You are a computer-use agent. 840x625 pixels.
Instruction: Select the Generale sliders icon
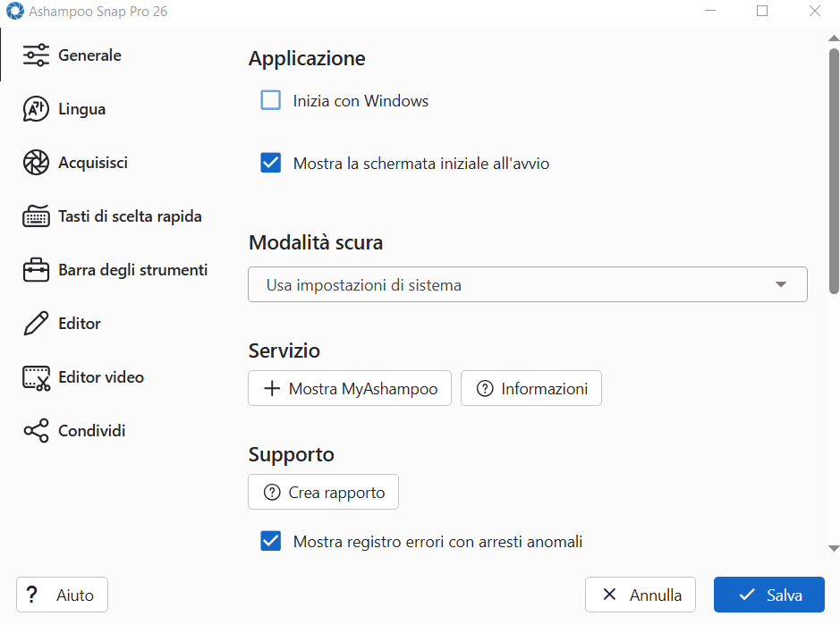36,55
